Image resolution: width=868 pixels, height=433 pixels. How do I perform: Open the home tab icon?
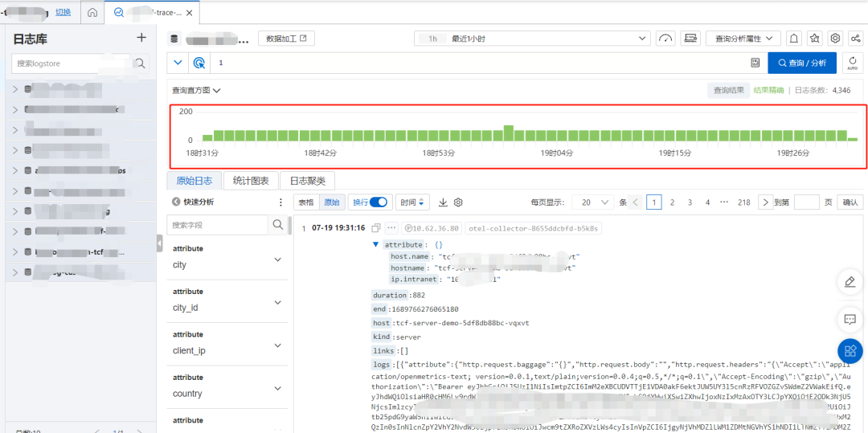point(93,12)
